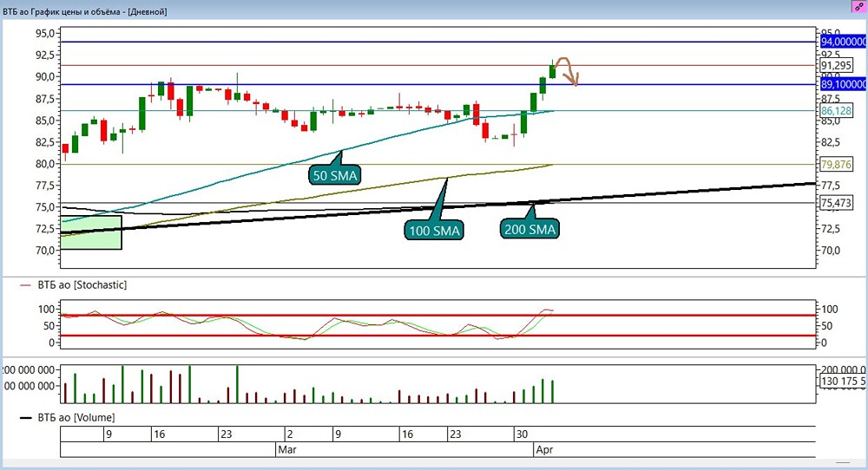The height and width of the screenshot is (470, 868).
Task: Click date label 2 on time axis
Action: [290, 434]
